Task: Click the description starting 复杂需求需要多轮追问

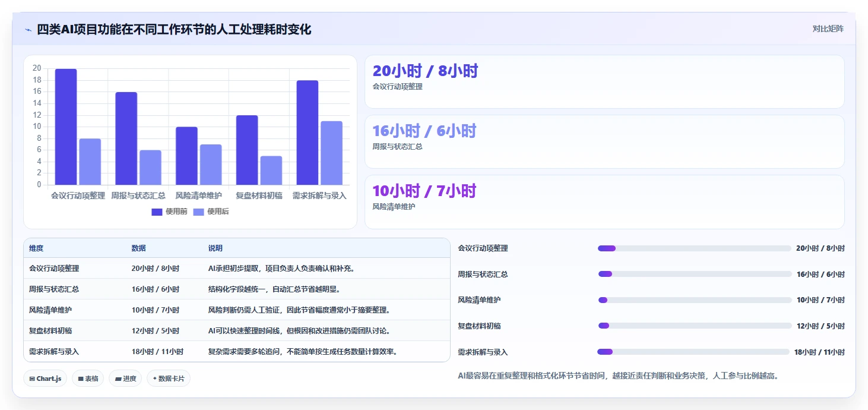Action: tap(303, 352)
